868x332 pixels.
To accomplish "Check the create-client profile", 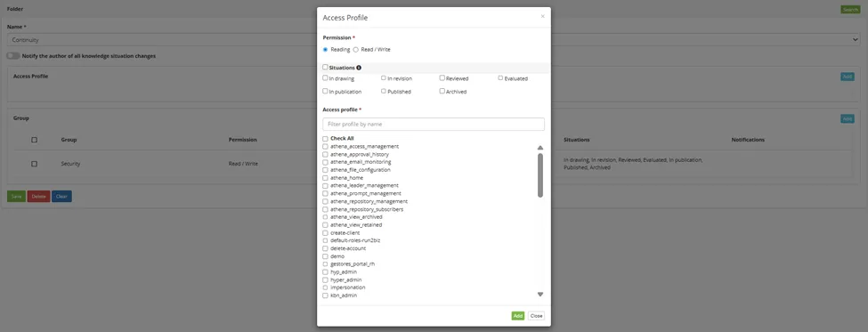I will click(326, 233).
